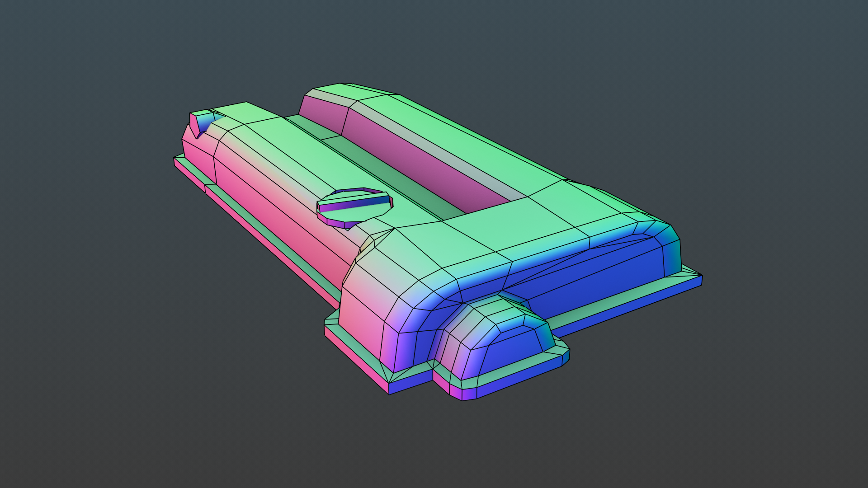Viewport: 868px width, 488px height.
Task: Select the base plate's far-right corner
Action: [701, 277]
